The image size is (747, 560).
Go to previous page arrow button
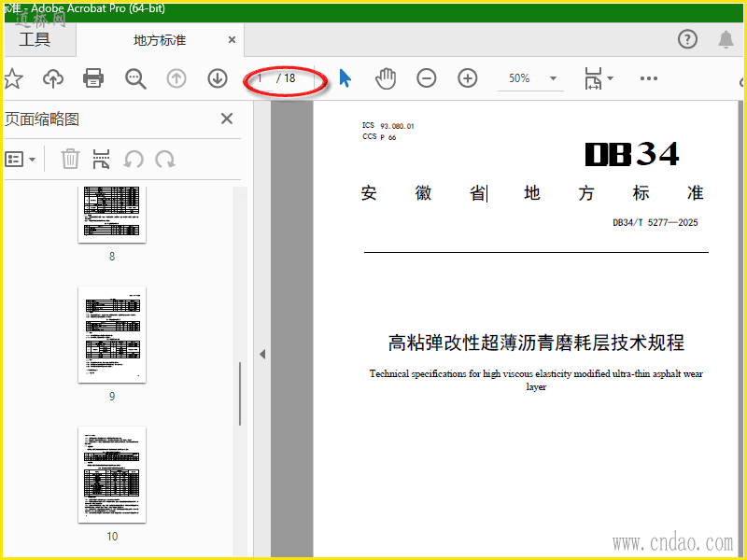[176, 78]
